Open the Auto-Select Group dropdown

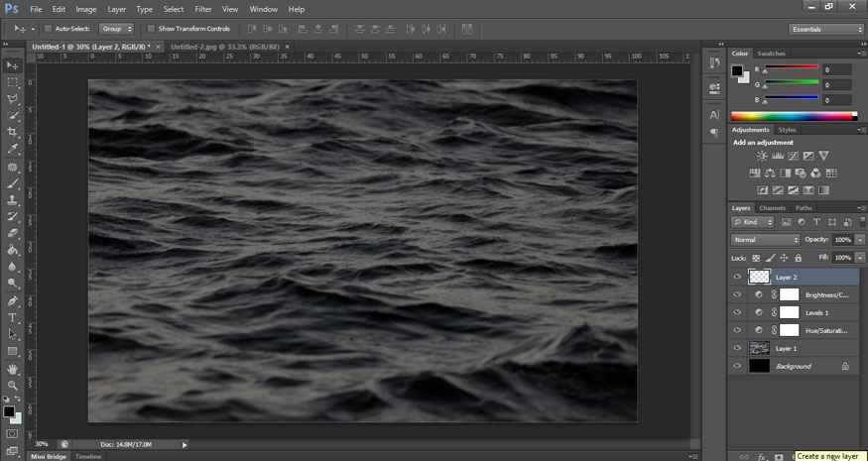[x=116, y=29]
